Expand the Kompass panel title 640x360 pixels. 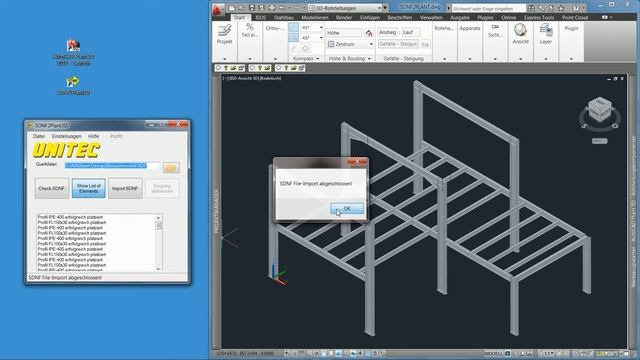306,59
